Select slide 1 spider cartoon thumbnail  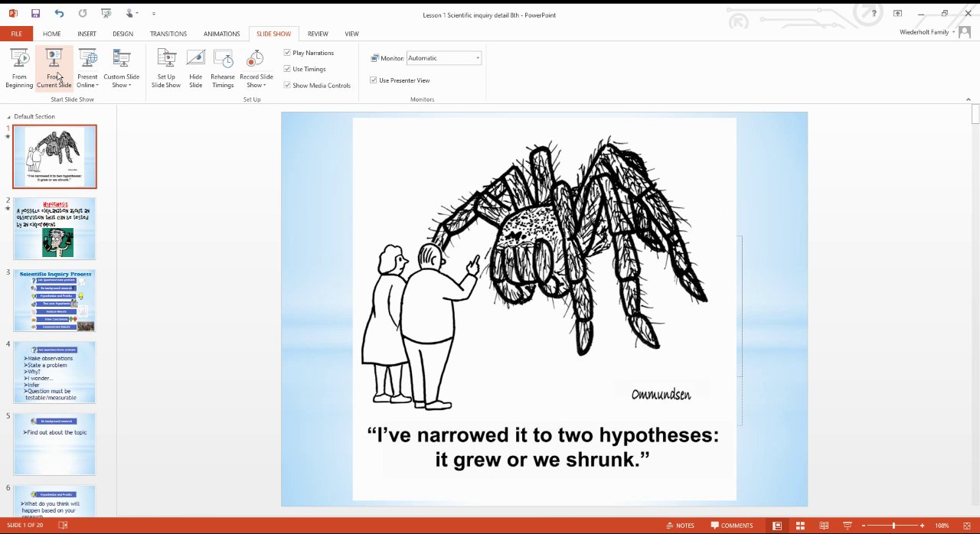click(x=54, y=156)
